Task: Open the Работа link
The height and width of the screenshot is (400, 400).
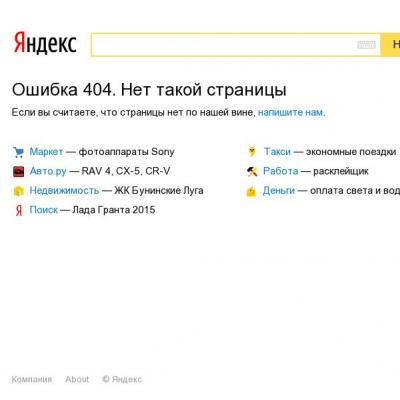Action: point(280,171)
